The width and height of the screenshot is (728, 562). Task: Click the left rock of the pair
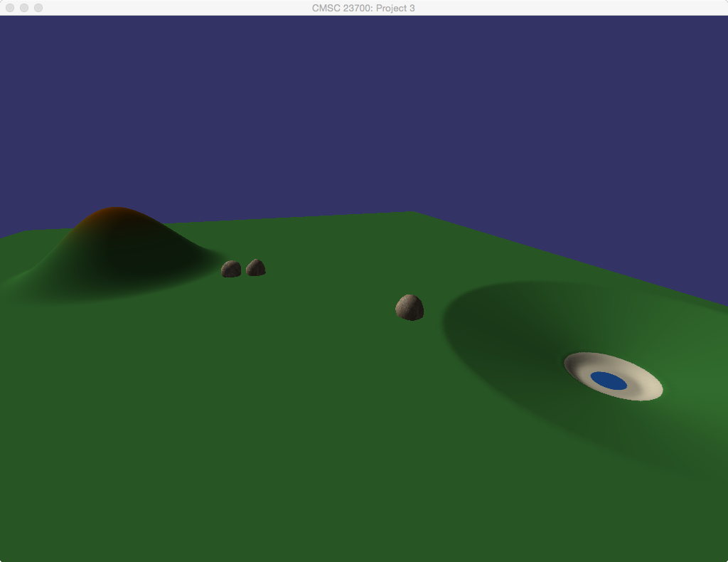pyautogui.click(x=231, y=269)
